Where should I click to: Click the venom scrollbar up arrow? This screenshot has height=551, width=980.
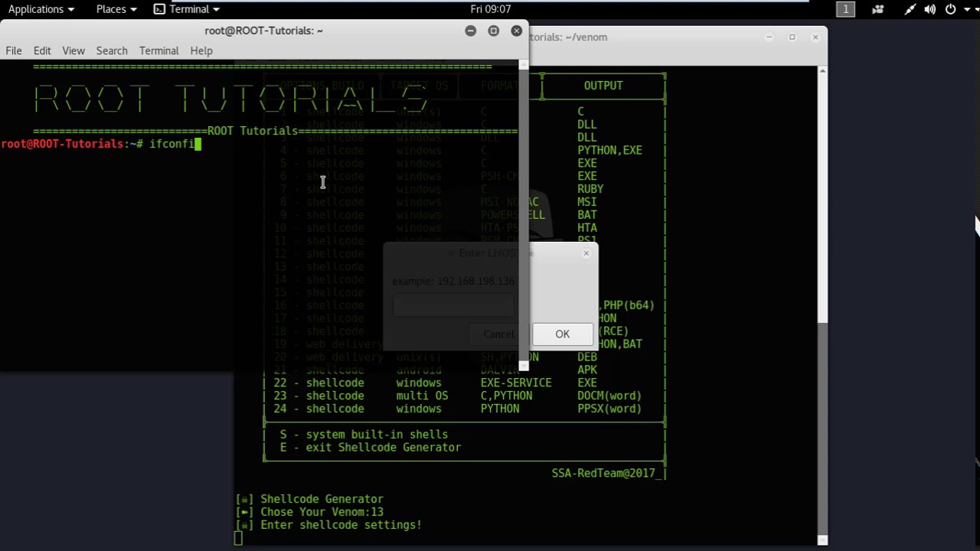(823, 70)
